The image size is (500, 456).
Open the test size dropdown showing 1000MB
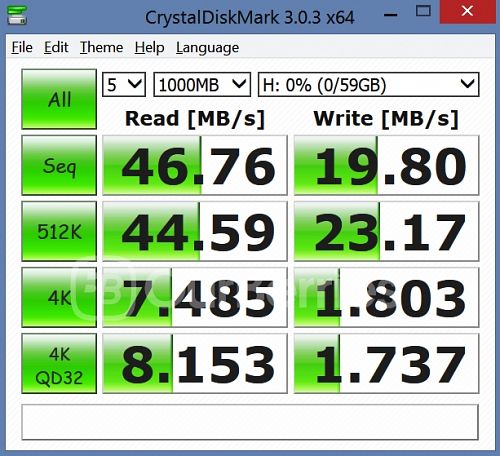coord(202,85)
